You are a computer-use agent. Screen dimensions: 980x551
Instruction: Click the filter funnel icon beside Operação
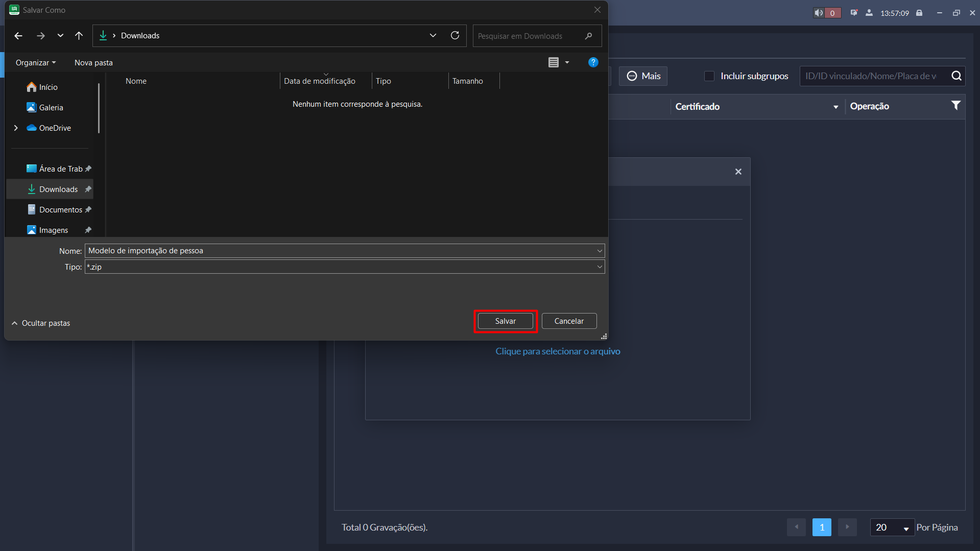coord(955,106)
